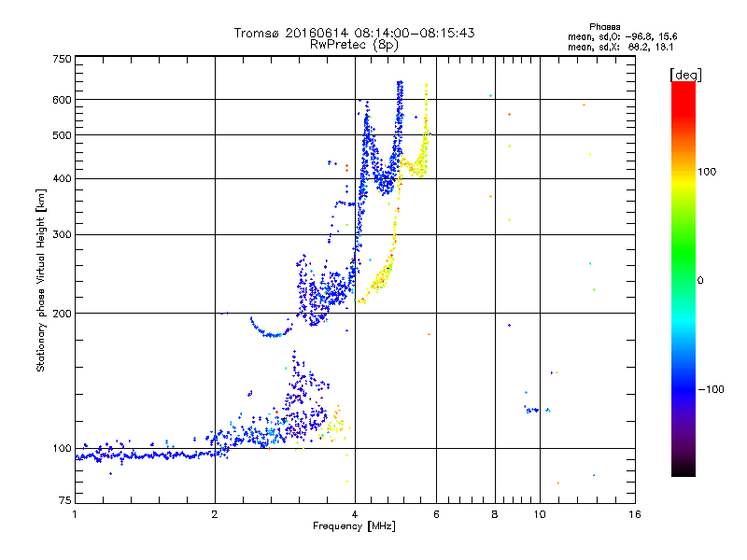747x560 pixels.
Task: Click the colorbar tick label '0'
Action: 700,281
